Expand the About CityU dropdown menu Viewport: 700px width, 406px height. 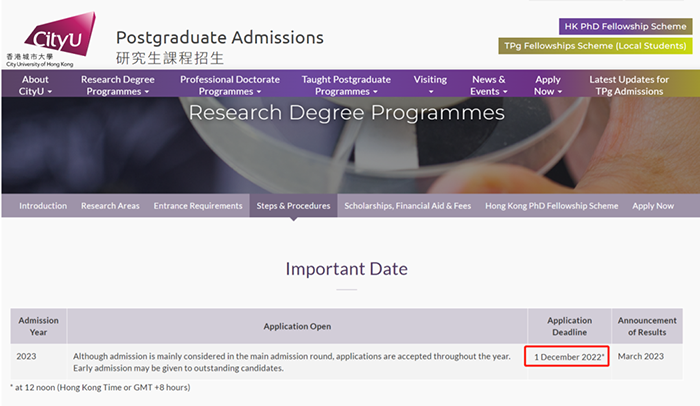click(35, 86)
